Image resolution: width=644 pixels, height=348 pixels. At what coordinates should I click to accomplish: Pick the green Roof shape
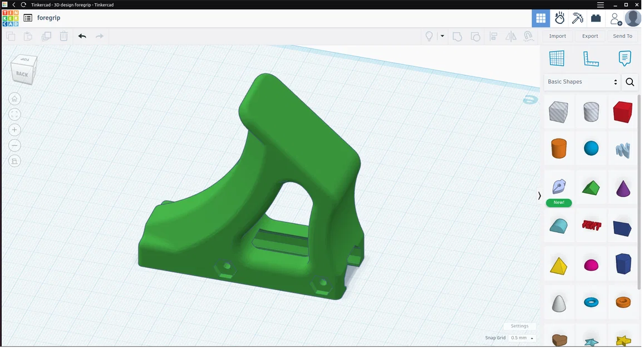tap(591, 188)
